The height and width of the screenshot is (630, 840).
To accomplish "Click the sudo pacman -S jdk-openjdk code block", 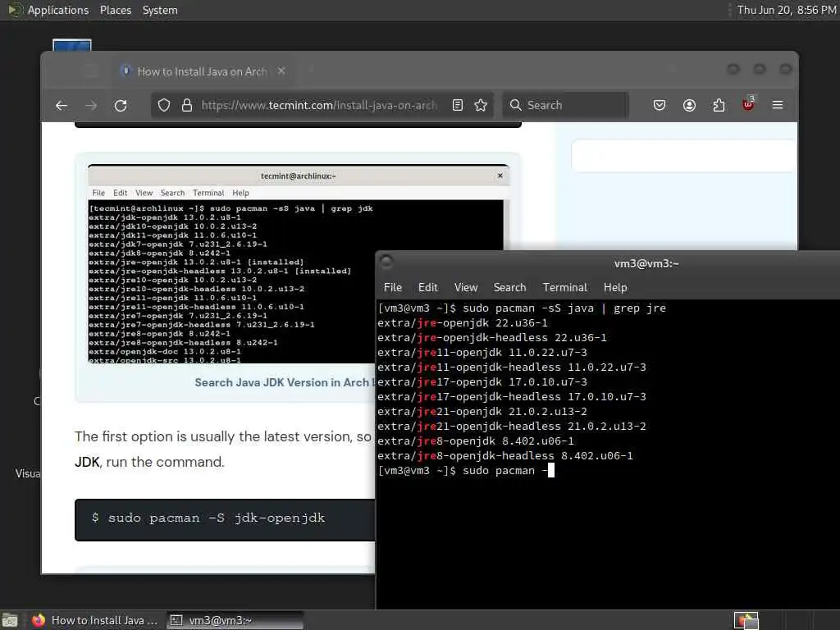I will pyautogui.click(x=225, y=519).
